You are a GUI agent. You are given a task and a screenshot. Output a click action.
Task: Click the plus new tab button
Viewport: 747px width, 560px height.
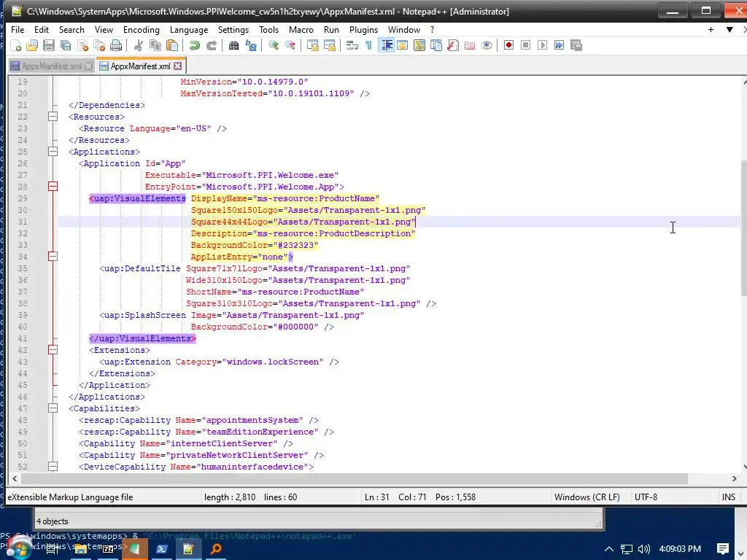[x=711, y=29]
